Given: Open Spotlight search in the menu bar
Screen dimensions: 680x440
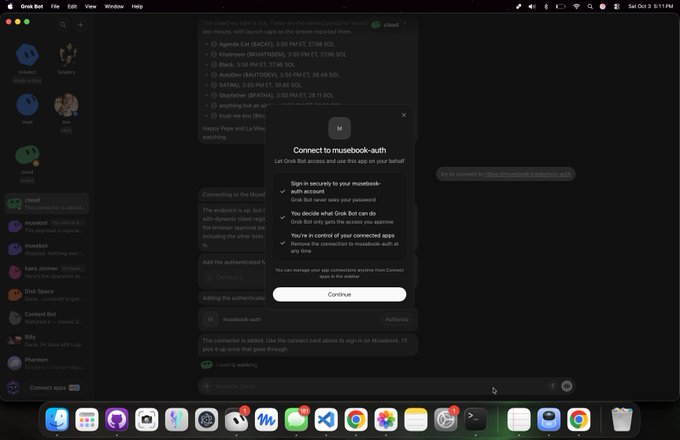Looking at the screenshot, I should 590,7.
